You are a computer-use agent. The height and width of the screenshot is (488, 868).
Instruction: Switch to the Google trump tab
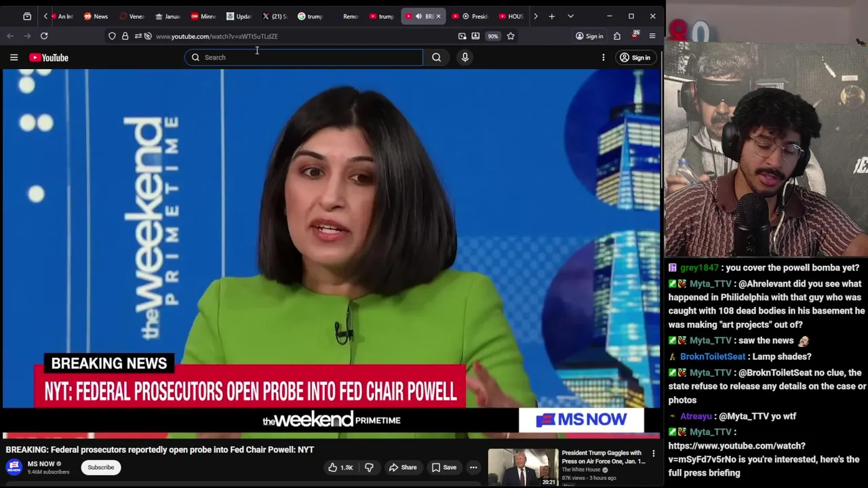click(310, 16)
